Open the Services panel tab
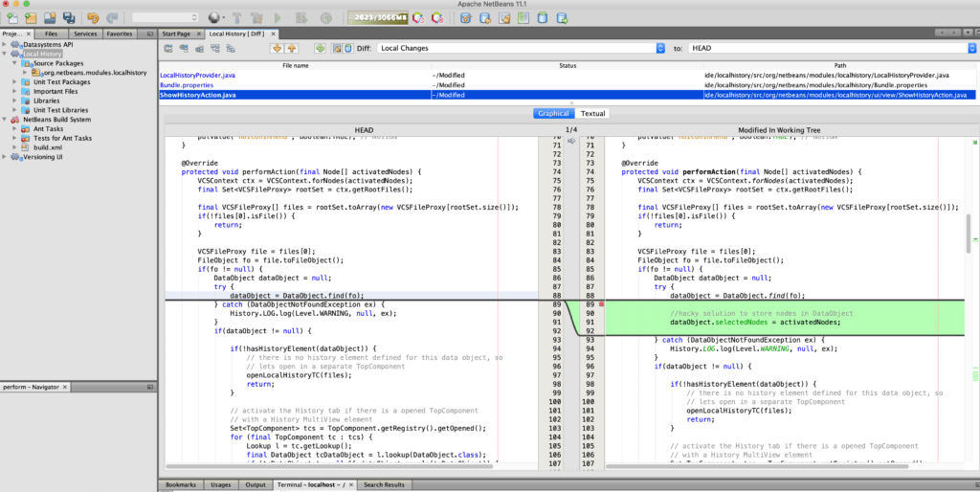 pyautogui.click(x=85, y=34)
